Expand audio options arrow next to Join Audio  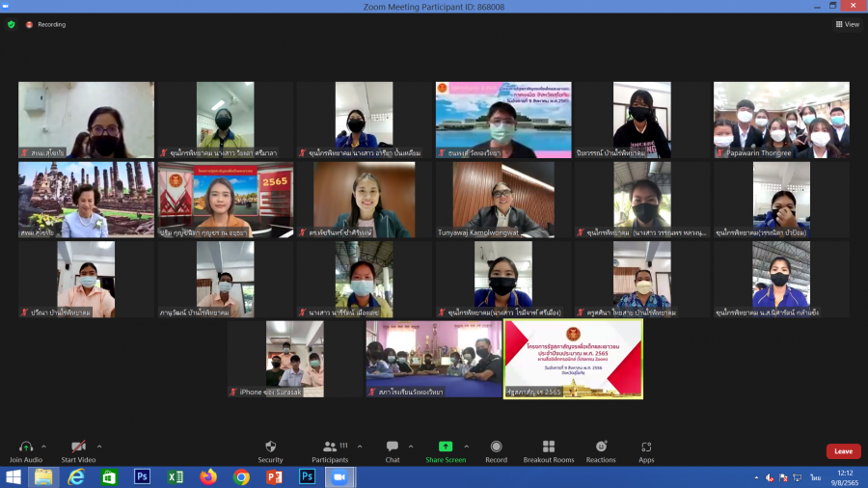[46, 447]
